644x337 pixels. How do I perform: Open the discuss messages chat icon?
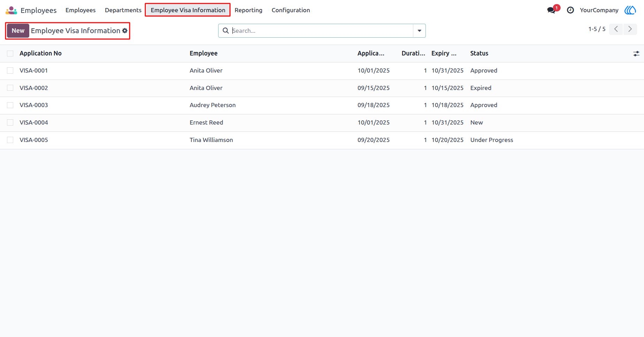click(551, 10)
